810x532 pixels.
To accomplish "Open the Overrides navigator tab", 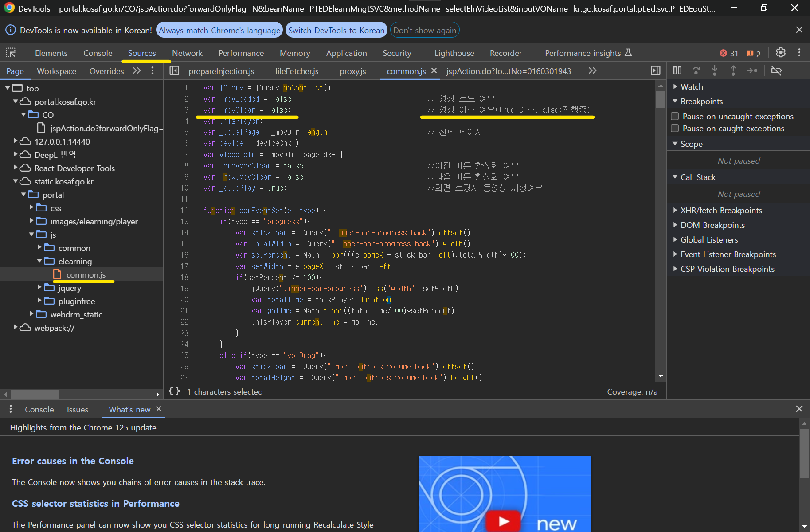I will pos(106,71).
